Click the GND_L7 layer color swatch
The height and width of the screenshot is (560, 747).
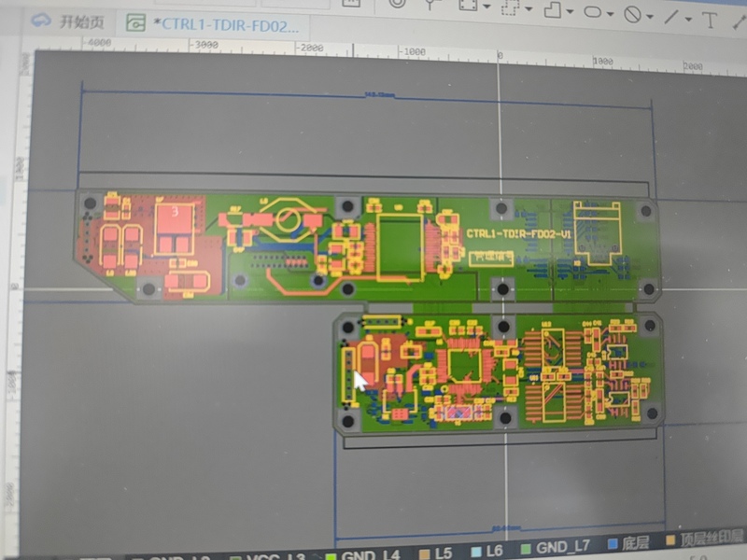pos(526,549)
